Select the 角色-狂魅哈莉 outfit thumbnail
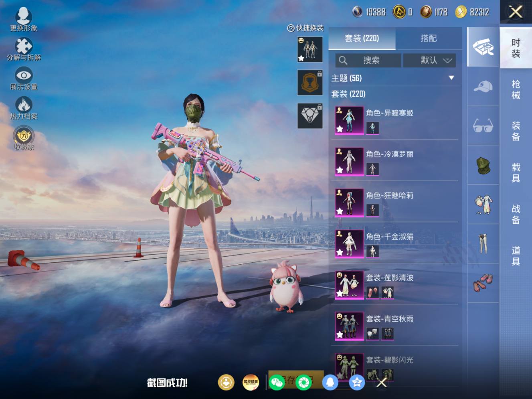 (349, 203)
